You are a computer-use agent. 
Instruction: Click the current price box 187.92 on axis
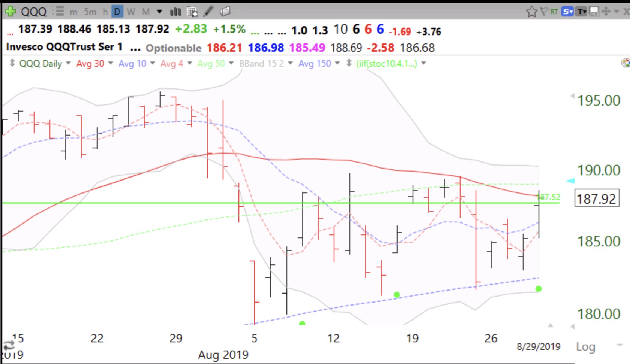(x=596, y=198)
